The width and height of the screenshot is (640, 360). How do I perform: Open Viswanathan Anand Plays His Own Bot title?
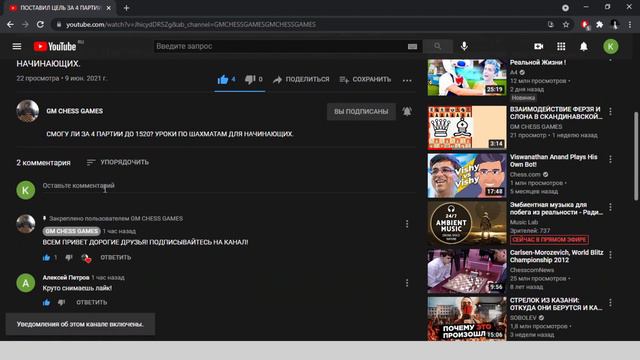click(x=553, y=160)
